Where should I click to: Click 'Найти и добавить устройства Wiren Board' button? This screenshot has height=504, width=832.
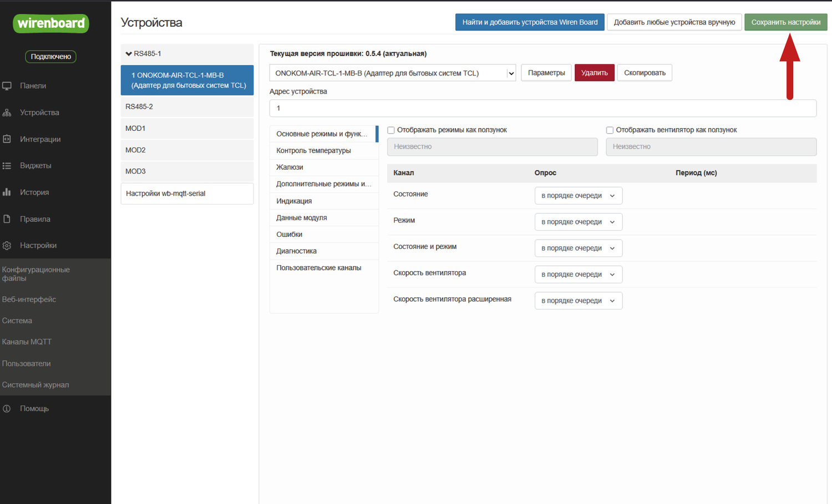tap(530, 22)
